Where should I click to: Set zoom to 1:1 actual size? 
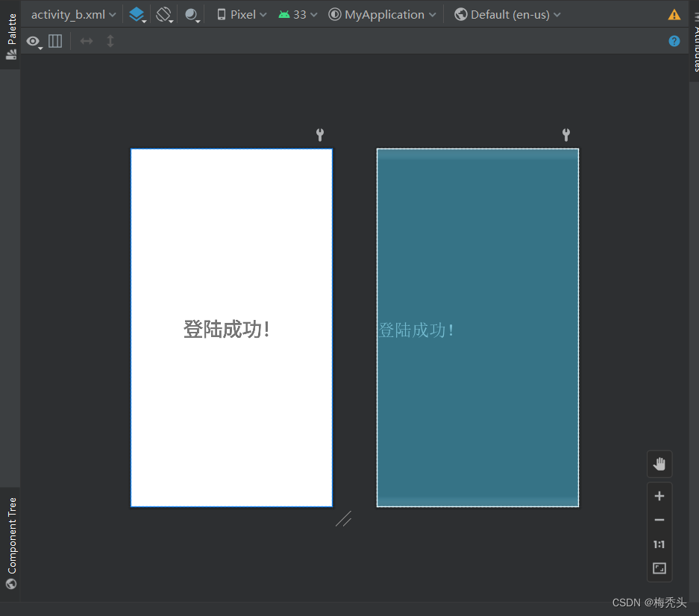coord(659,544)
